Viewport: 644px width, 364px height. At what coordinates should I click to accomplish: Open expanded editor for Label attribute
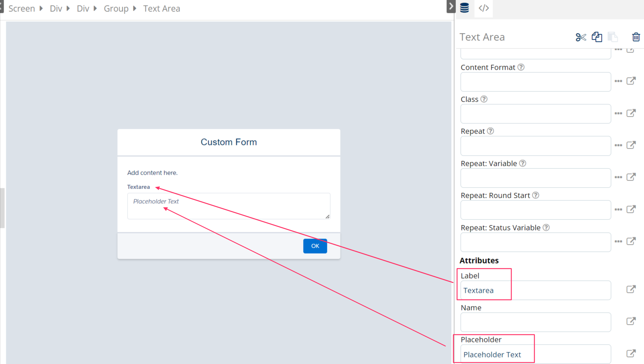pos(631,290)
